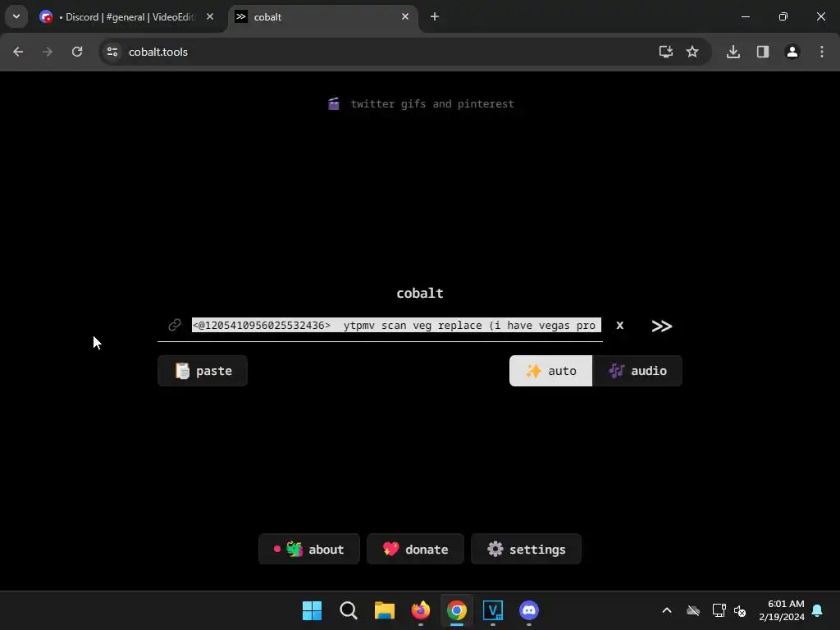The height and width of the screenshot is (630, 840).
Task: Open File Explorer from the taskbar
Action: pyautogui.click(x=385, y=610)
